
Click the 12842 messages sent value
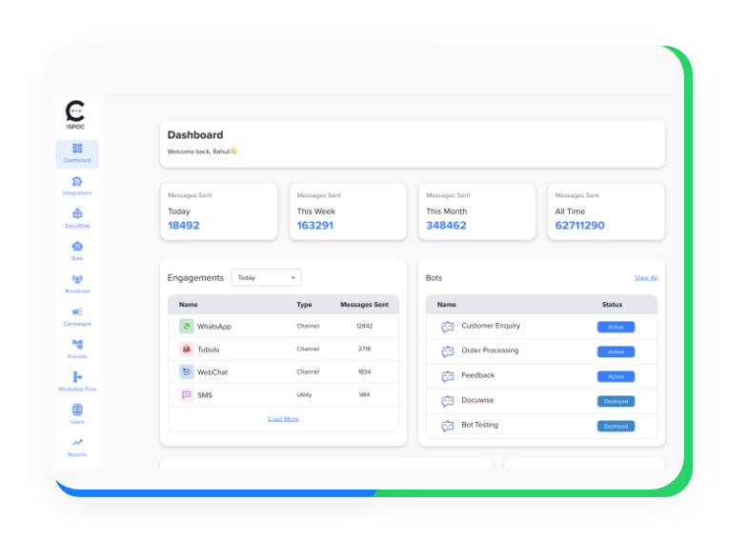tap(364, 326)
